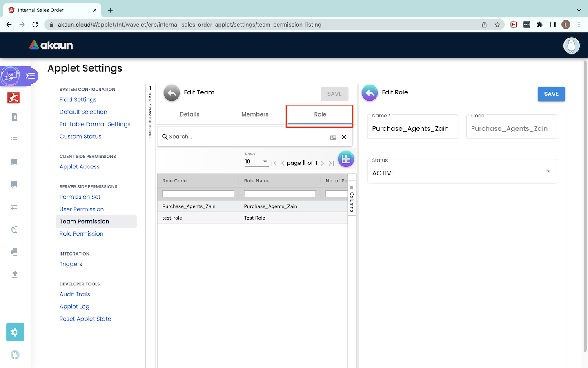Viewport: 588px width, 368px height.
Task: Open the grid view round button
Action: 346,159
